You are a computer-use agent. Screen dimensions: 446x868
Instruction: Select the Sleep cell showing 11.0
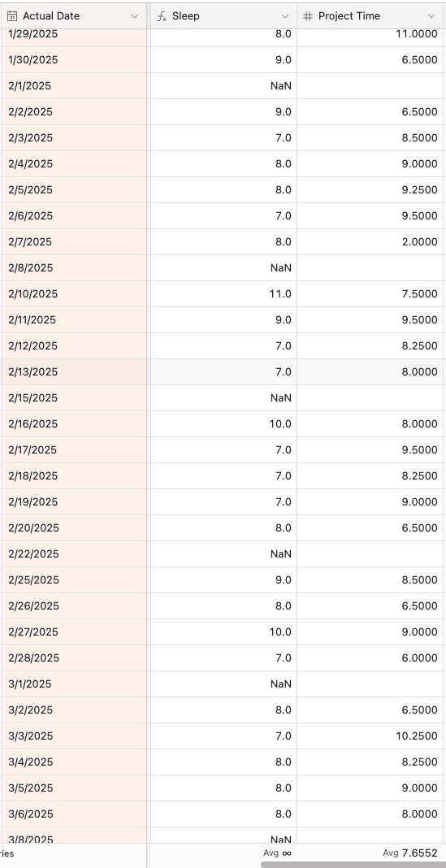pos(223,294)
